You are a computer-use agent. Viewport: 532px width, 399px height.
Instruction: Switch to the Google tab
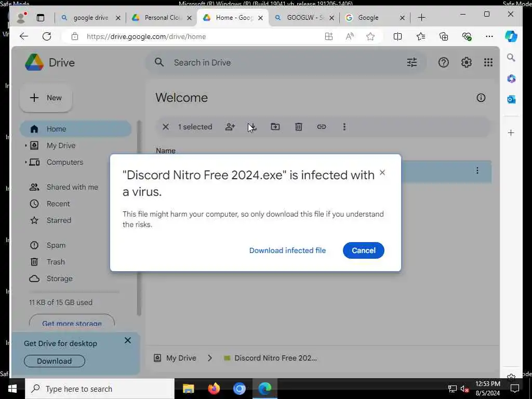[375, 18]
